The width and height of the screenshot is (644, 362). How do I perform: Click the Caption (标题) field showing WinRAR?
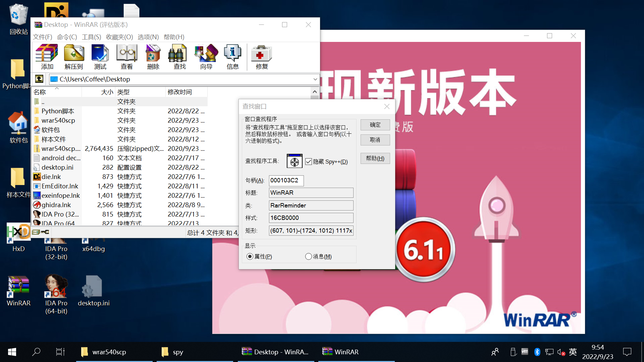point(311,193)
